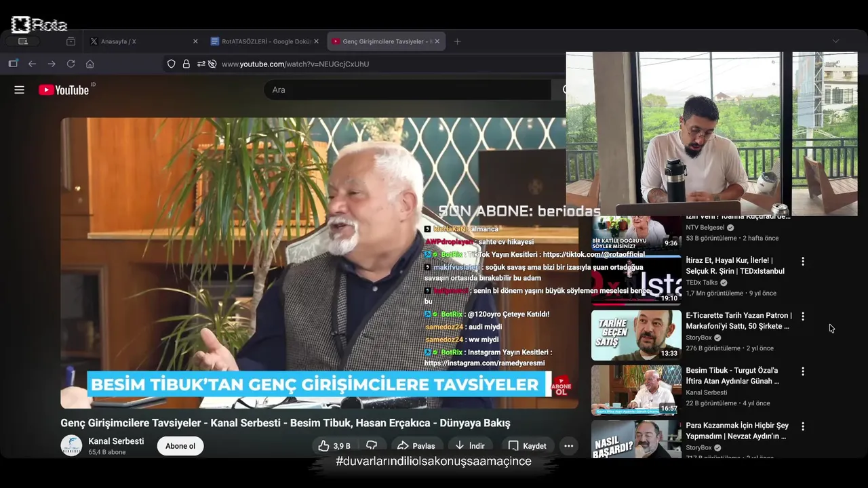Select the Genç Girişimcilere Tavsiyeler tab
The height and width of the screenshot is (488, 868).
point(385,41)
